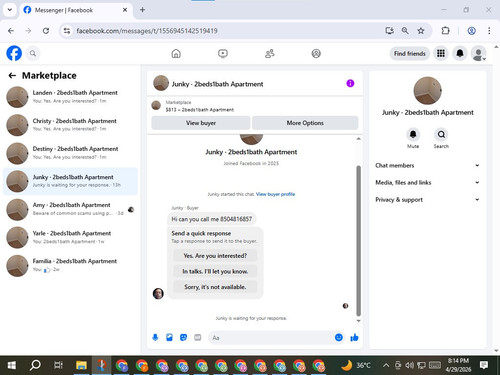
Task: Open the emoji picker icon
Action: click(339, 338)
